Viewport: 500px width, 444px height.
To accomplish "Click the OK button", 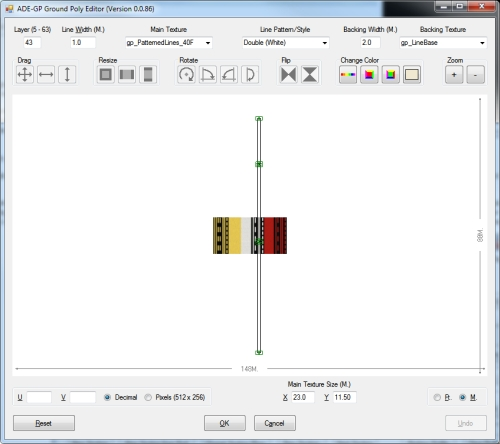I will (225, 423).
